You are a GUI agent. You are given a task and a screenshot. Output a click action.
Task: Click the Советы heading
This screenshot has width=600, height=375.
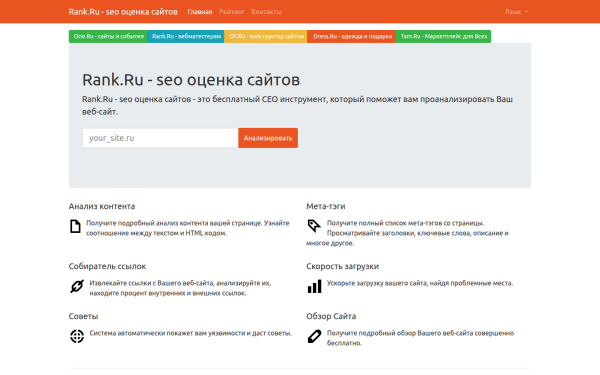tap(83, 316)
